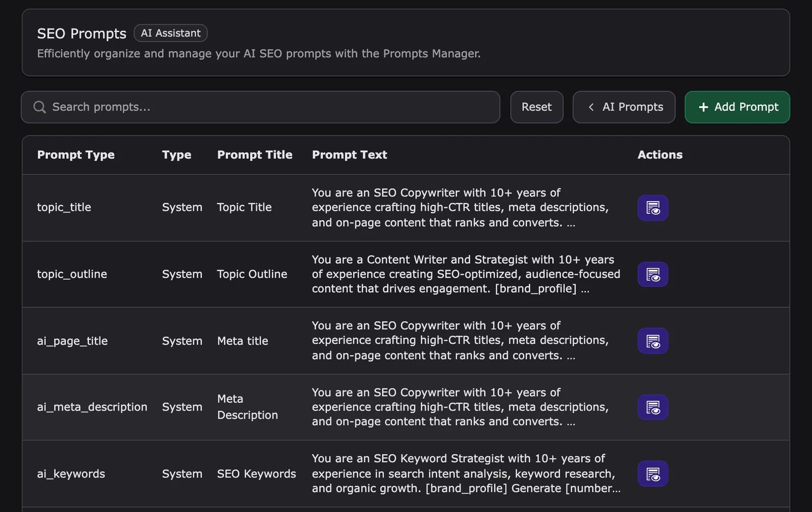Click the topic_title row prompt text

(460, 208)
